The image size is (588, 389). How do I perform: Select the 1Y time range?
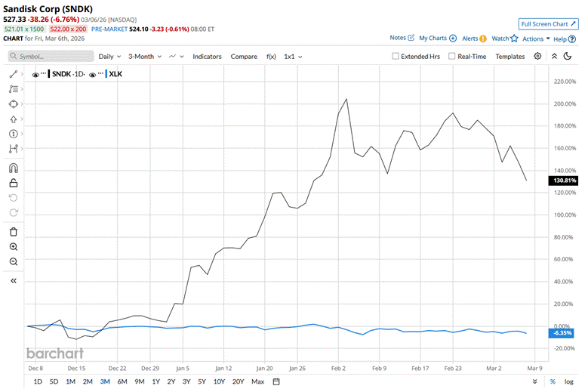[x=156, y=381]
